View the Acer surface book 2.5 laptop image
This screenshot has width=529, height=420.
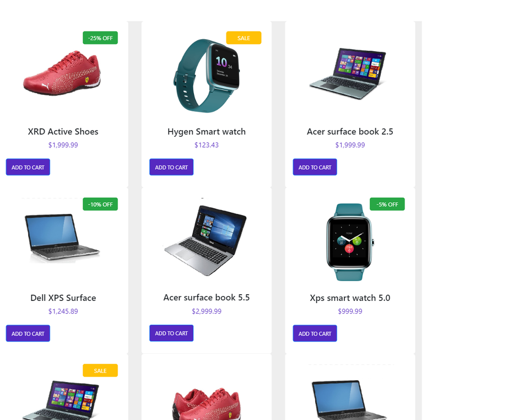click(x=348, y=73)
